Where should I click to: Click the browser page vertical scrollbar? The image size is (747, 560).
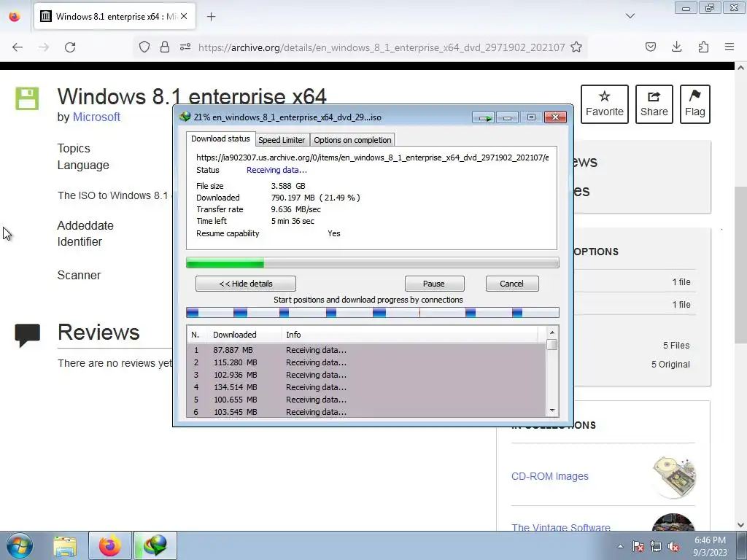[740, 264]
